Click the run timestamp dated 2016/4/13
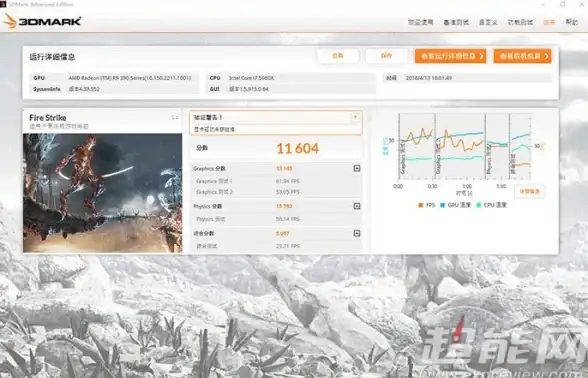The image size is (588, 378). 429,78
